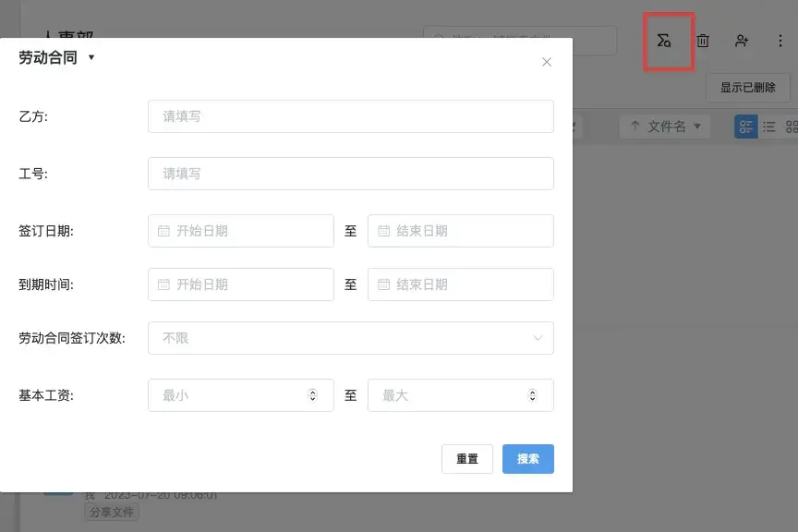Pick the 到期时间 end date
Image resolution: width=798 pixels, height=532 pixels.
[x=461, y=284]
